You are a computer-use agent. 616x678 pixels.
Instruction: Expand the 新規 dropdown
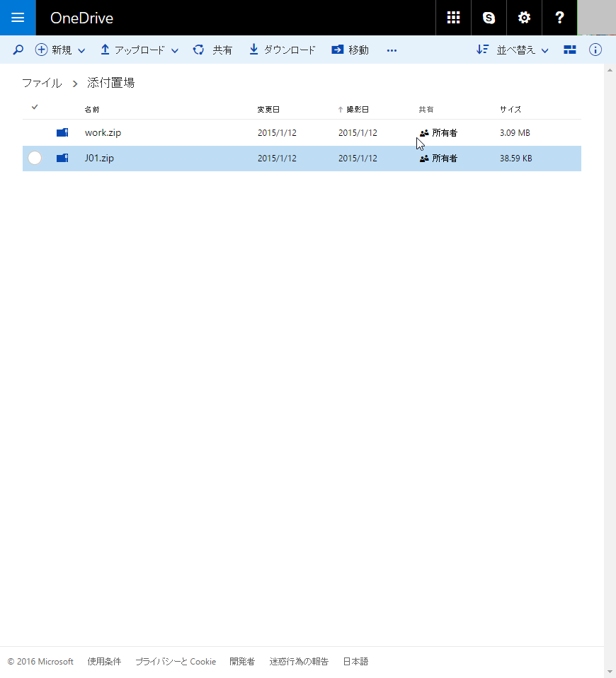pyautogui.click(x=81, y=51)
